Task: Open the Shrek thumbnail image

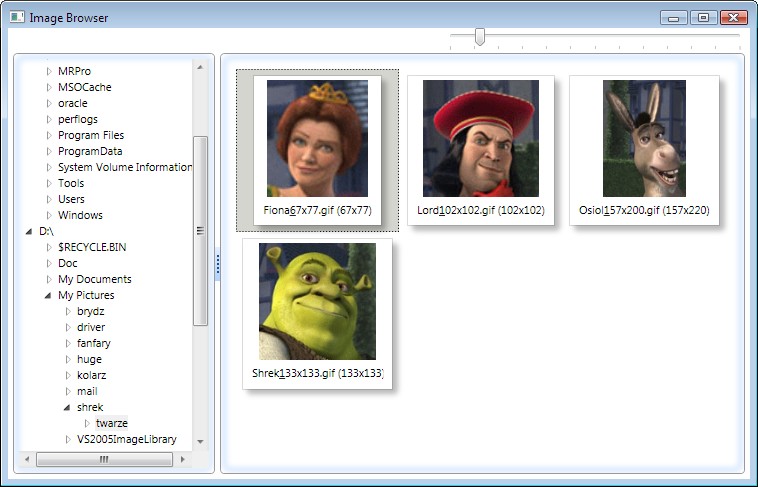Action: (x=317, y=301)
